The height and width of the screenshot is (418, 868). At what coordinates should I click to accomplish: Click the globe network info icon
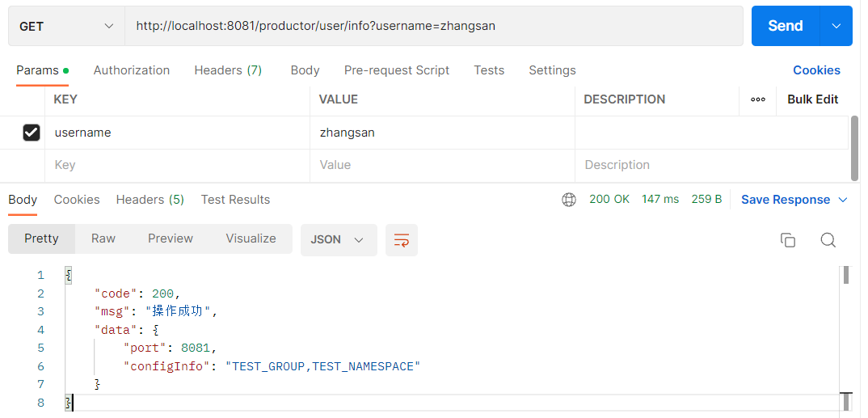coord(569,200)
